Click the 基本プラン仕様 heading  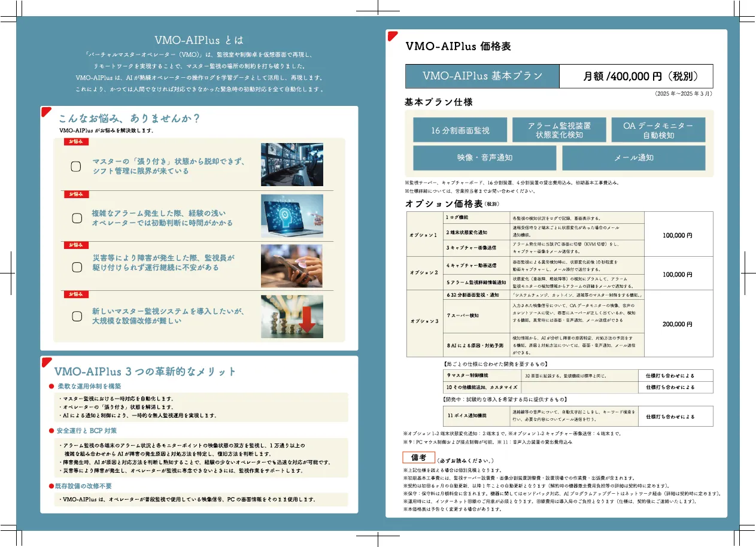coord(439,102)
